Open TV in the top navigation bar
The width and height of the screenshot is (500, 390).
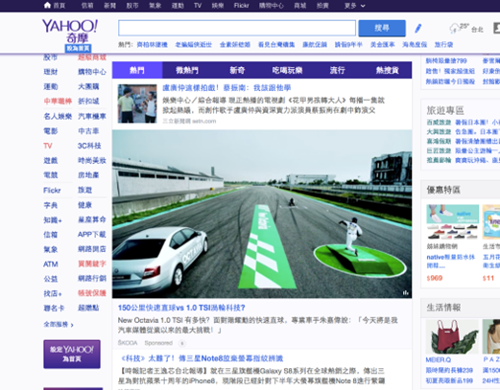pos(198,6)
